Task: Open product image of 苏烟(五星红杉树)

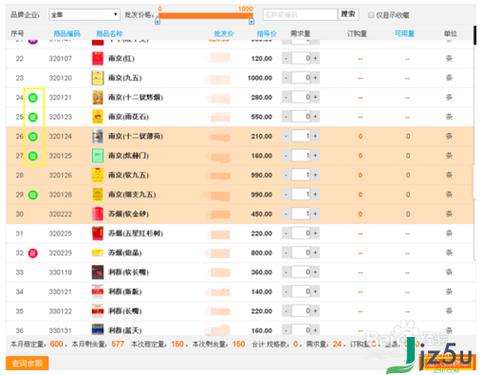Action: coord(98,233)
